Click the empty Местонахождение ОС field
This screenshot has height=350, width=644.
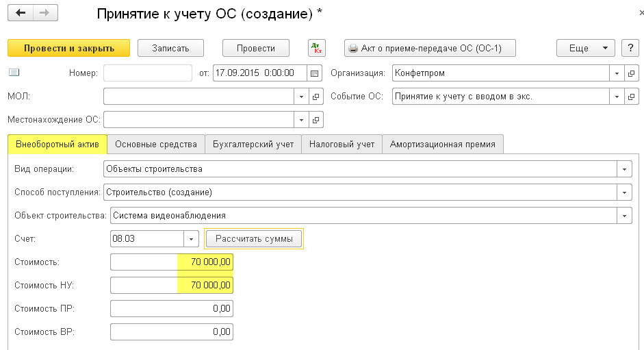(x=198, y=120)
